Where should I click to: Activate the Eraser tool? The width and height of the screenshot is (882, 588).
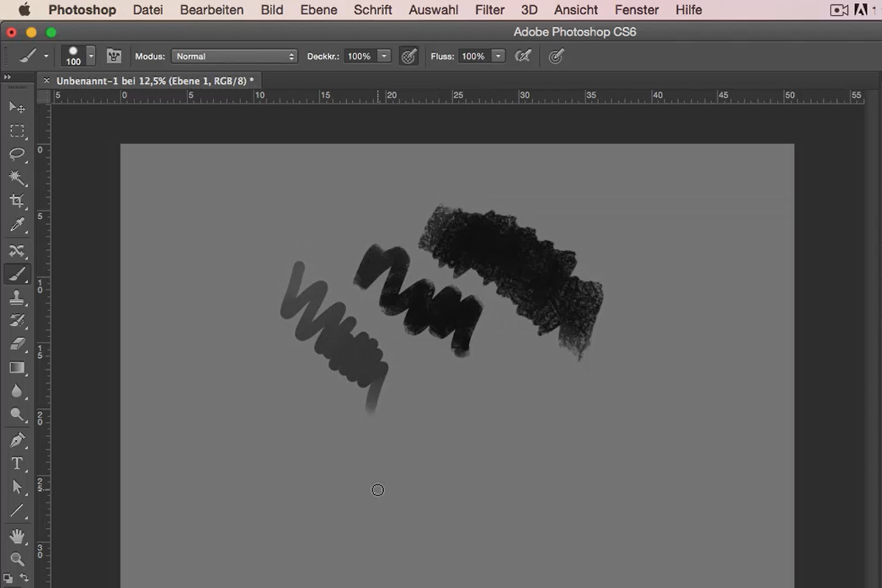point(17,344)
